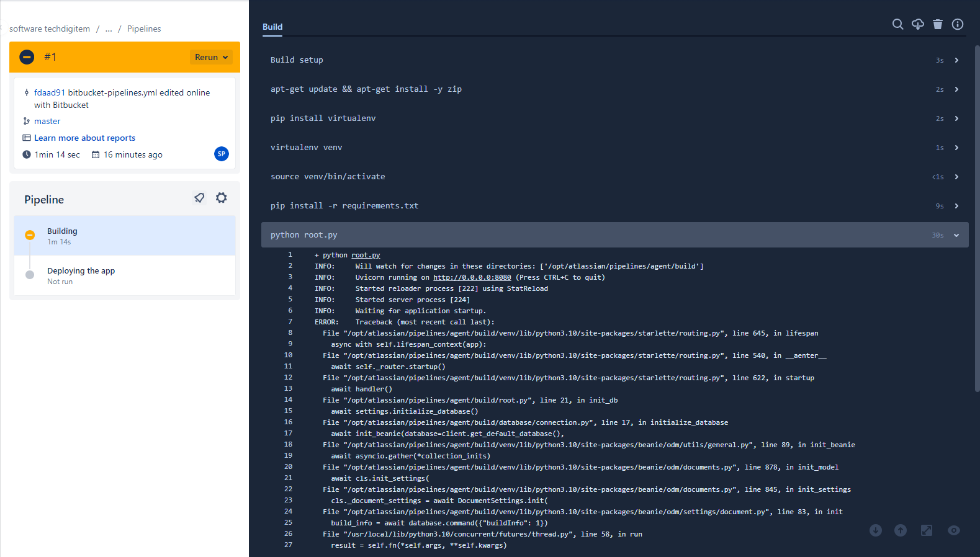Download the build log via cloud icon

tap(918, 24)
